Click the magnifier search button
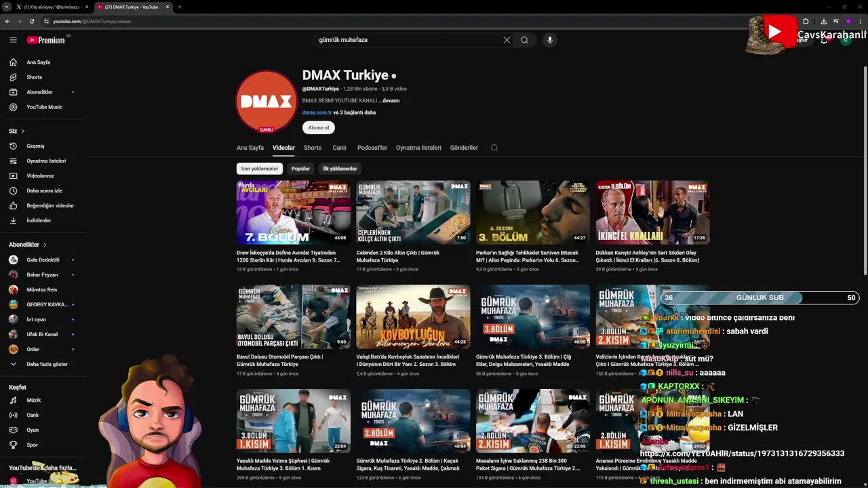This screenshot has width=868, height=488. tap(524, 40)
